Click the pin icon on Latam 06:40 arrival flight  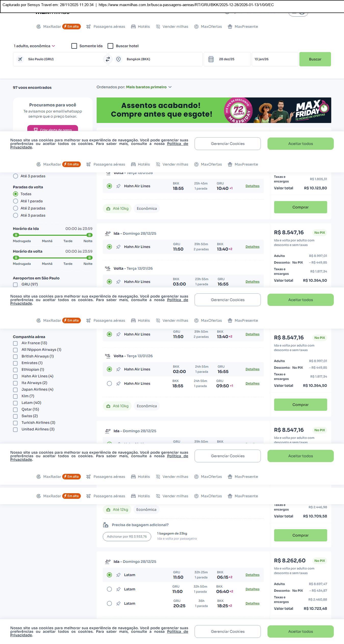point(118,589)
